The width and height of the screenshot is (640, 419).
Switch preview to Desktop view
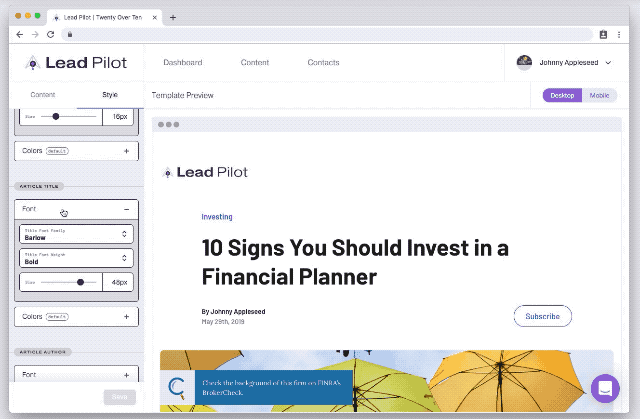point(562,95)
